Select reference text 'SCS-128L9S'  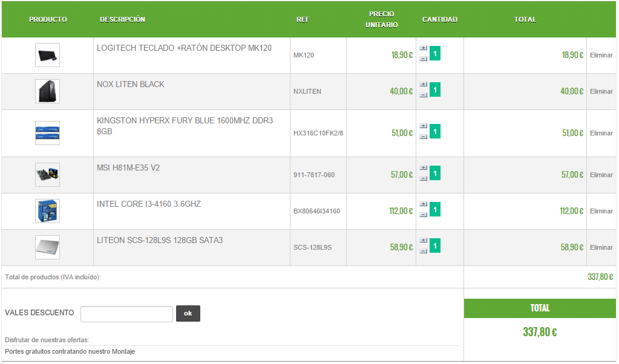pos(312,248)
